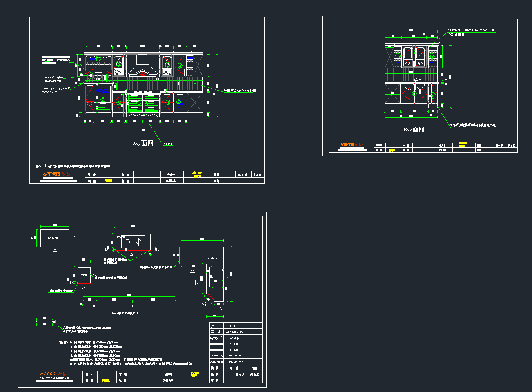Image resolution: width=532 pixels, height=392 pixels.
Task: Select the 'd=40mm' label on L-shaped countertop
Action: click(x=213, y=258)
